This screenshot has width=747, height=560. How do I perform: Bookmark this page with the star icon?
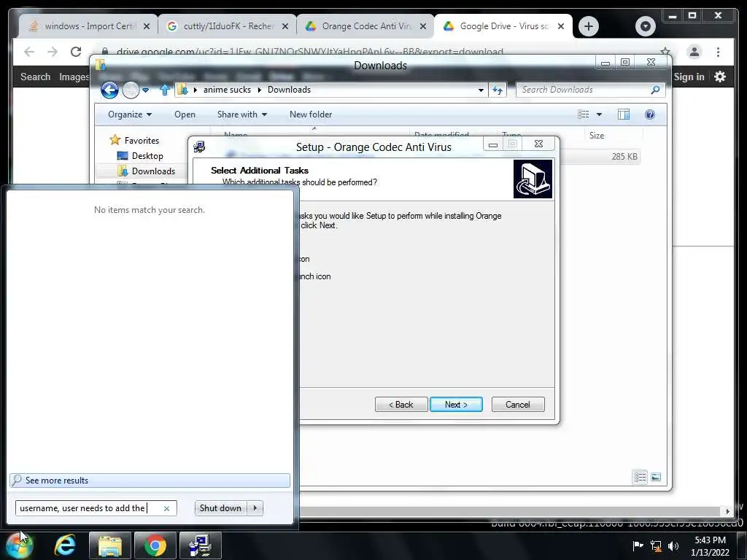coord(665,52)
